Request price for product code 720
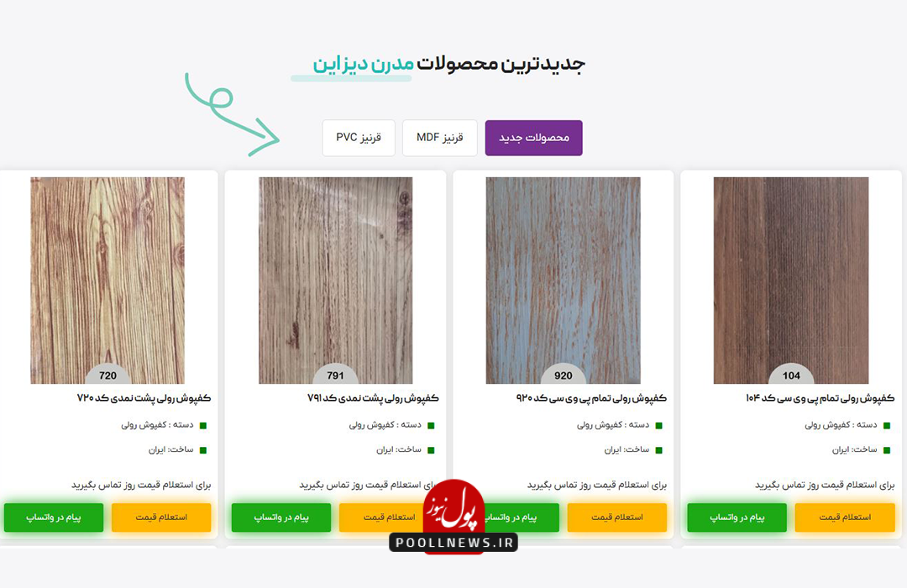 click(x=161, y=517)
